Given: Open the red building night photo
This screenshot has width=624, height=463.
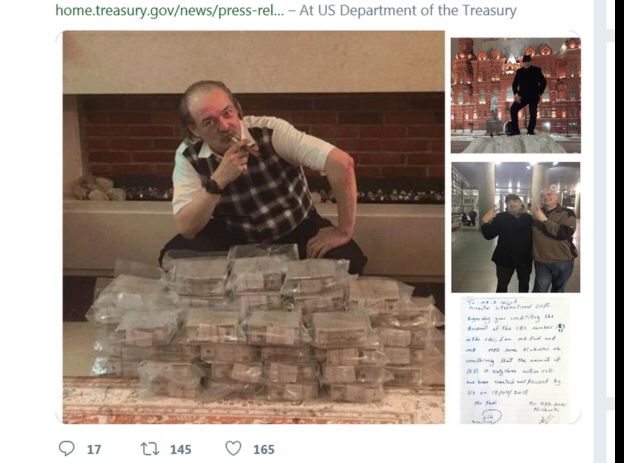Looking at the screenshot, I should pos(516,96).
